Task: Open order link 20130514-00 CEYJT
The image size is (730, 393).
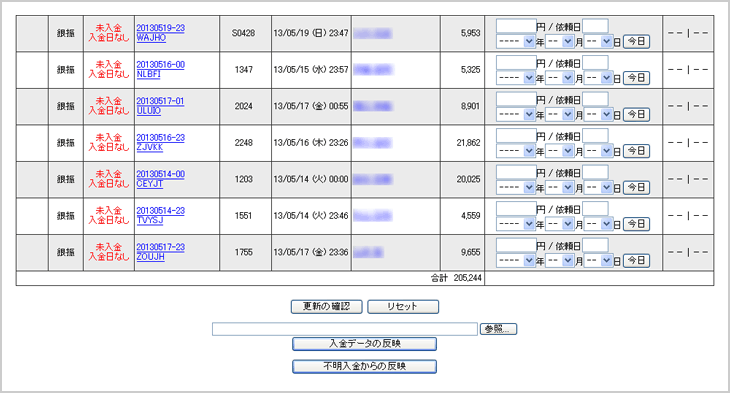Action: click(x=160, y=179)
